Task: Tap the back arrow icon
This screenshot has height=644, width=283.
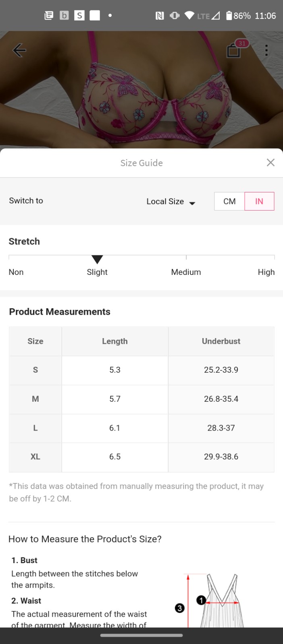Action: pyautogui.click(x=19, y=50)
